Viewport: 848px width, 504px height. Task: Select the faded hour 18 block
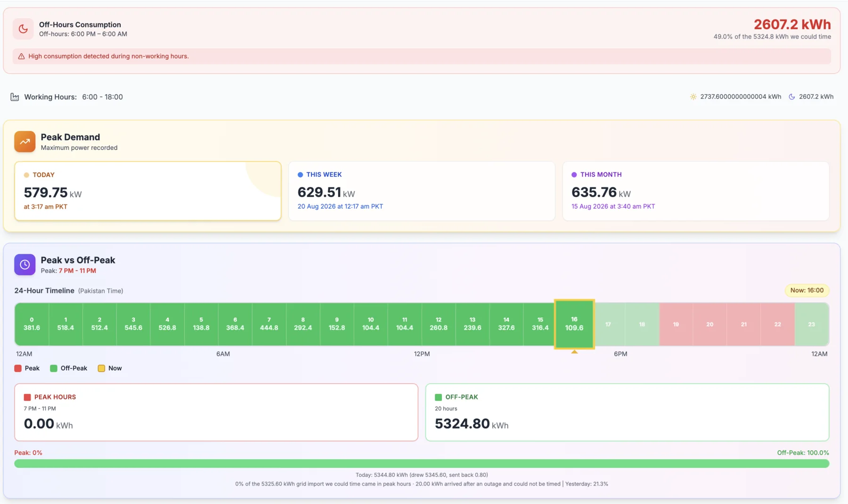642,324
